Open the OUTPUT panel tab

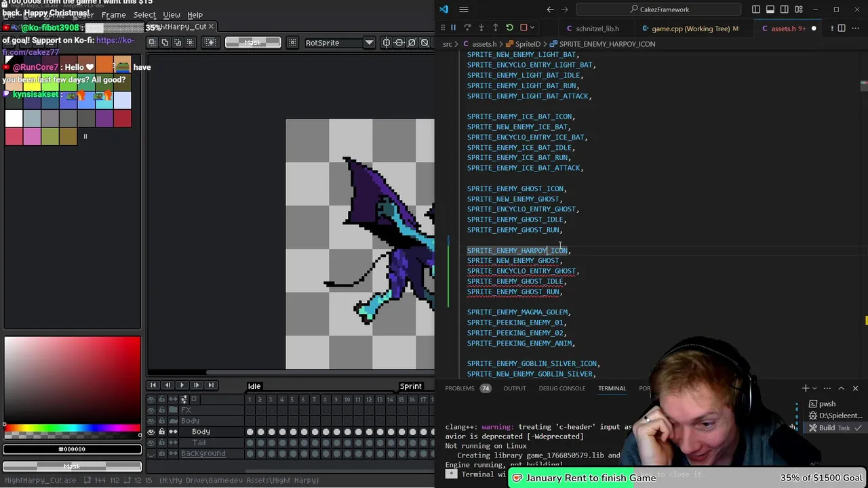[515, 388]
